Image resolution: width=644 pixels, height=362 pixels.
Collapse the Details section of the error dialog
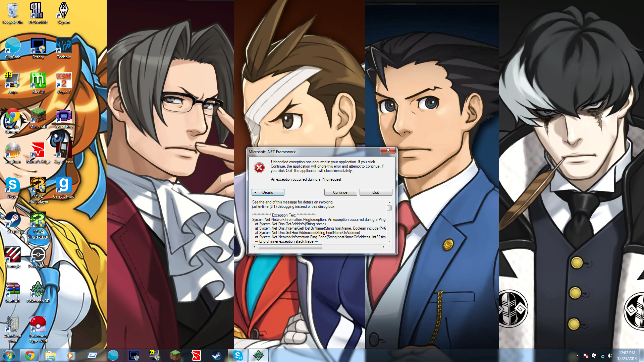(x=268, y=192)
